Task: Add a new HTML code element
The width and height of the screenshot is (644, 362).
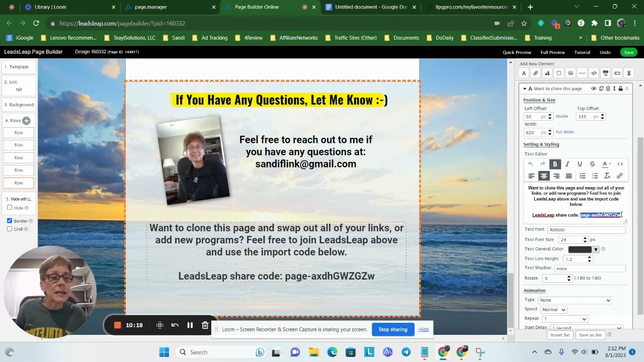Action: (x=594, y=73)
